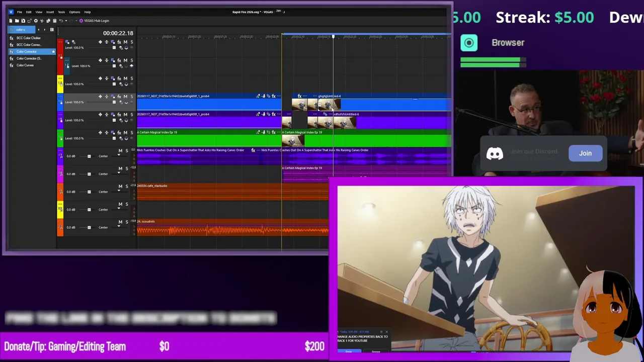644x362 pixels.
Task: Open track motion on the blue video track
Action: pos(113,97)
